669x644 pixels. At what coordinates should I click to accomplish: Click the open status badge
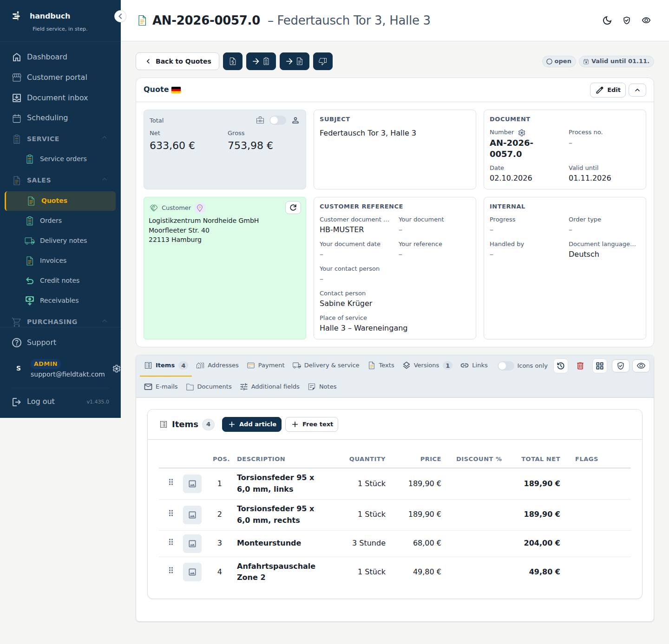tap(559, 61)
